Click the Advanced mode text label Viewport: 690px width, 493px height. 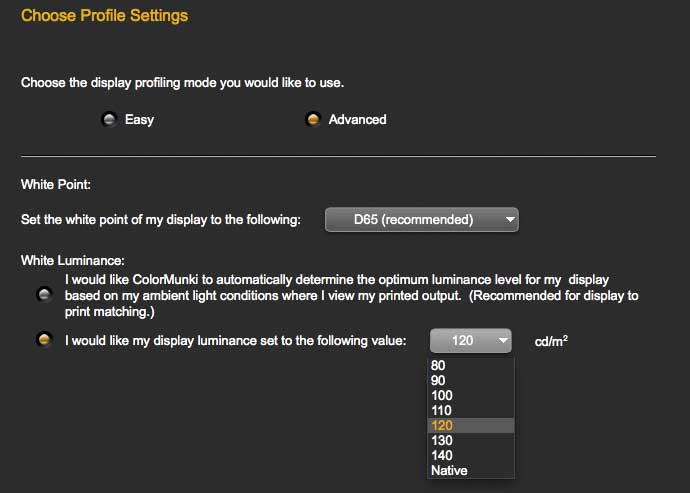point(357,119)
